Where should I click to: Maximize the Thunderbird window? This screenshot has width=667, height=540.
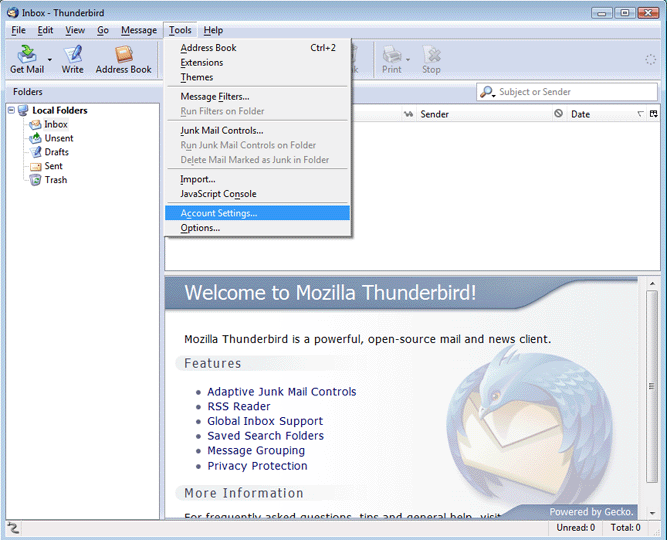coord(624,13)
